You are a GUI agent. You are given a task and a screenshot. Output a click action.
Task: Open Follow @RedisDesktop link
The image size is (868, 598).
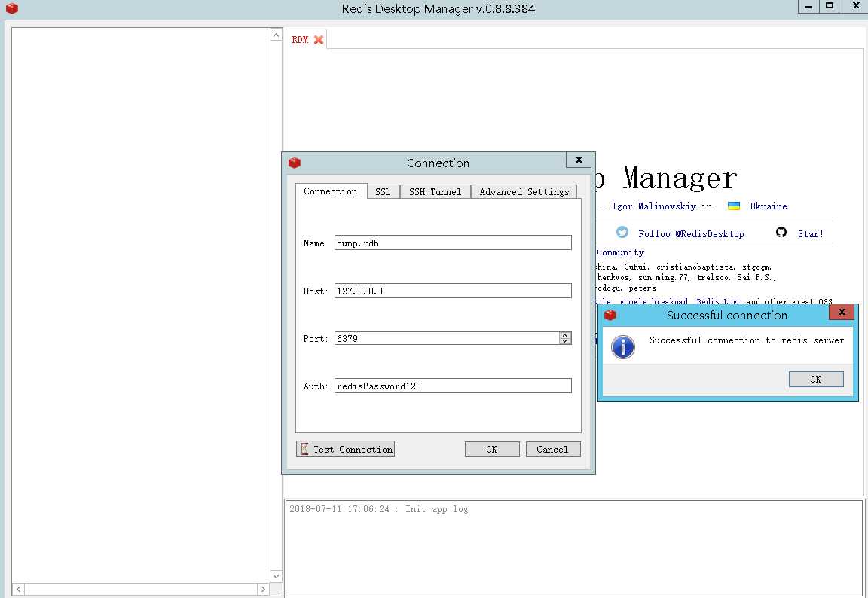[691, 234]
